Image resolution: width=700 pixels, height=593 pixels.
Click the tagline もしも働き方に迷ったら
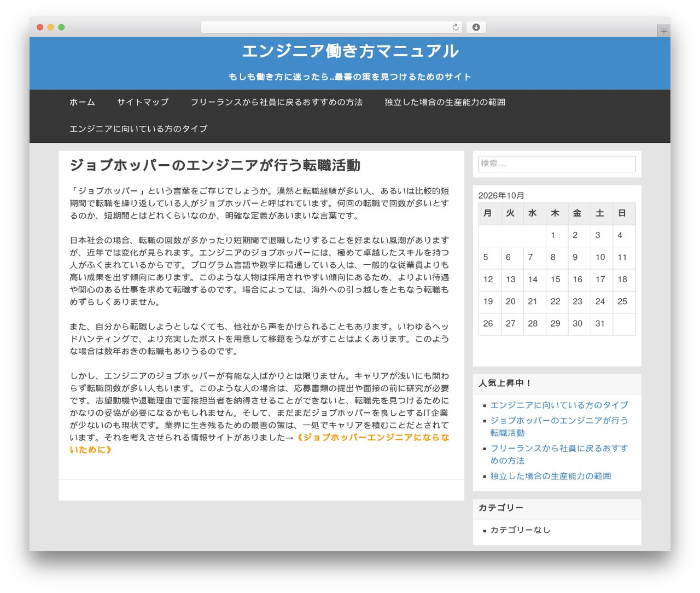tap(350, 77)
